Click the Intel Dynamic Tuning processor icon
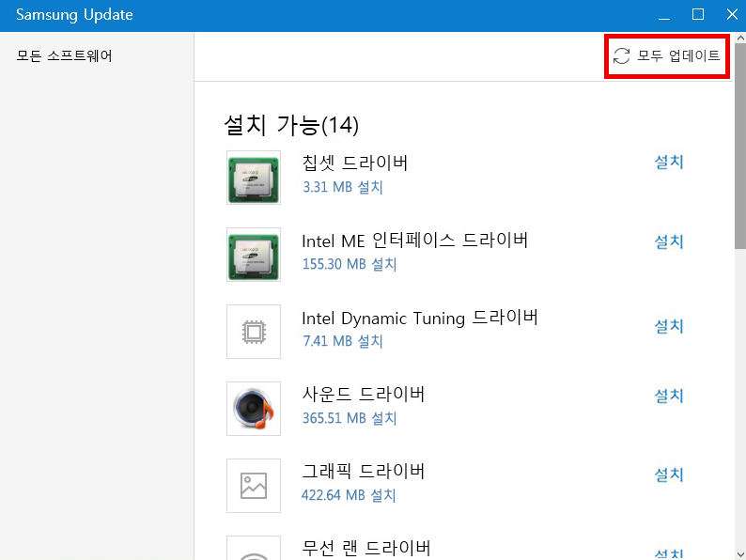 pos(254,332)
